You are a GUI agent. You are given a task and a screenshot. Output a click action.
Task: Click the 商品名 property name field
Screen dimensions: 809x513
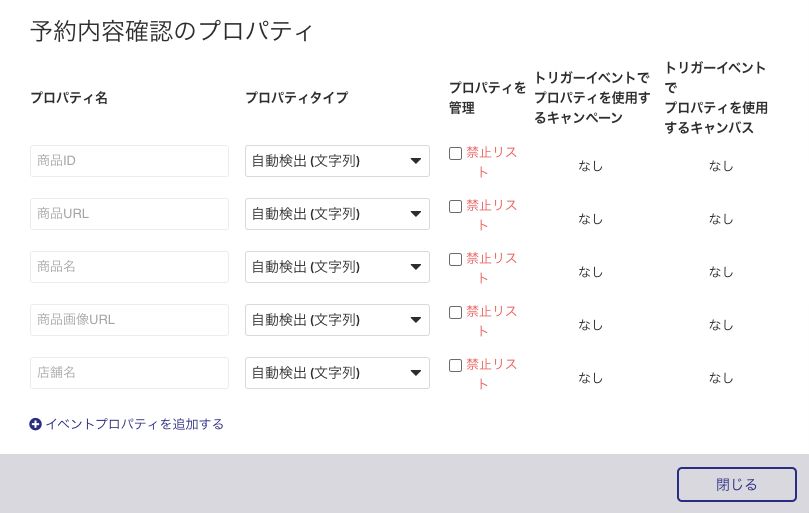pos(130,267)
